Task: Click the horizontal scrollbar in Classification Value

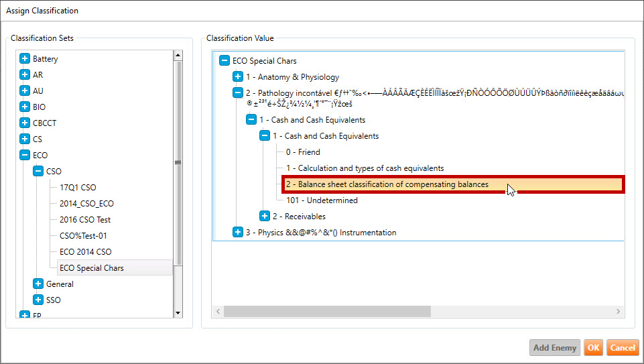Action: (327, 312)
